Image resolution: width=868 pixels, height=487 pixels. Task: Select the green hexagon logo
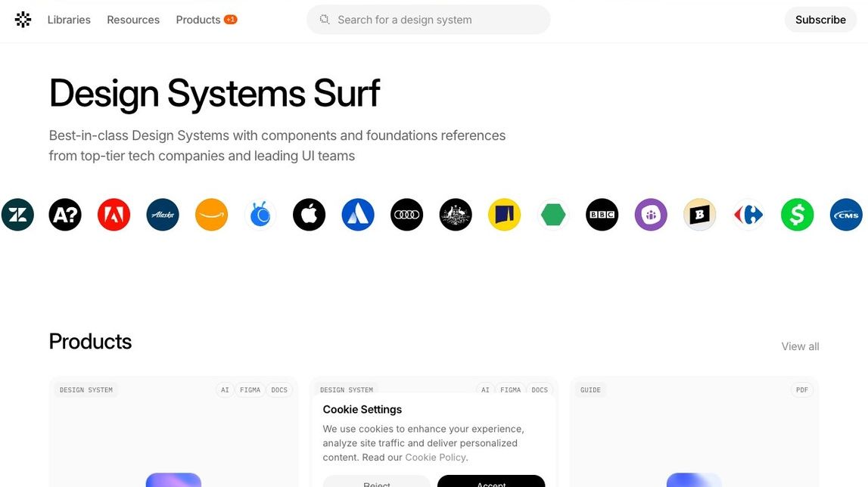tap(553, 215)
